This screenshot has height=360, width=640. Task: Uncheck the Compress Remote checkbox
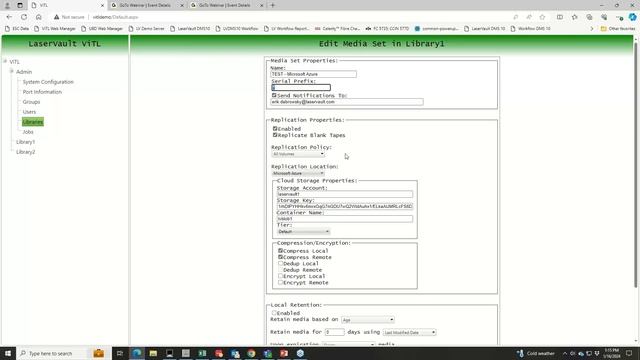280,257
